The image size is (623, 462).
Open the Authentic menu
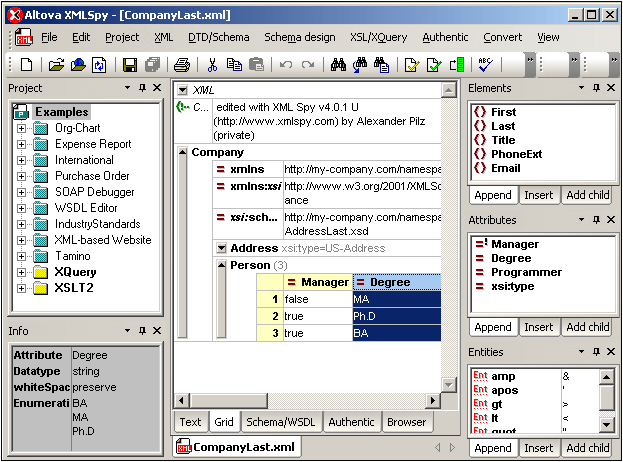click(x=445, y=37)
